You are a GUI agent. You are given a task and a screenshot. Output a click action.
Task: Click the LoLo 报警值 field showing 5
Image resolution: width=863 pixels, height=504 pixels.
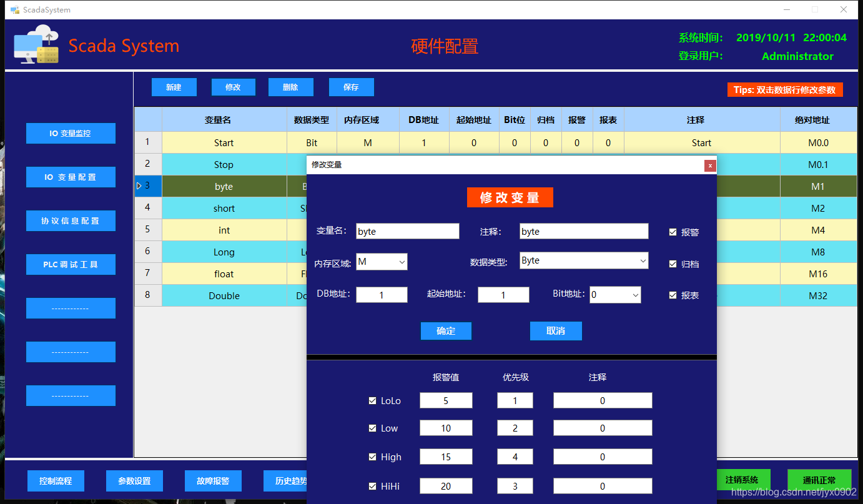pyautogui.click(x=446, y=400)
